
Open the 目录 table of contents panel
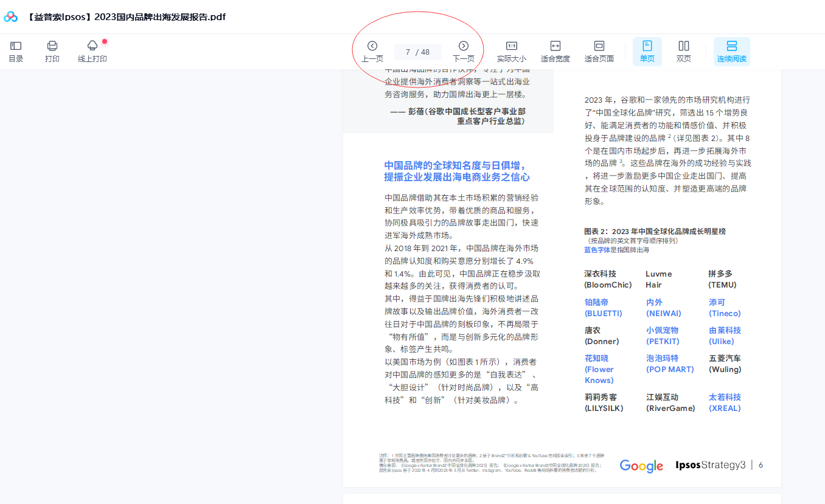pyautogui.click(x=16, y=51)
